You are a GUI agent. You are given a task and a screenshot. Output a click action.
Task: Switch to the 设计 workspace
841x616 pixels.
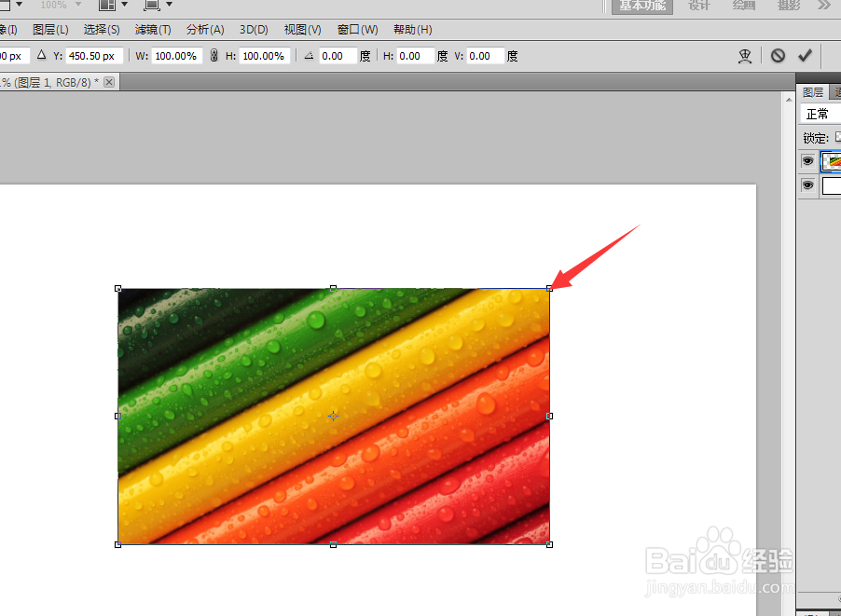pyautogui.click(x=699, y=6)
